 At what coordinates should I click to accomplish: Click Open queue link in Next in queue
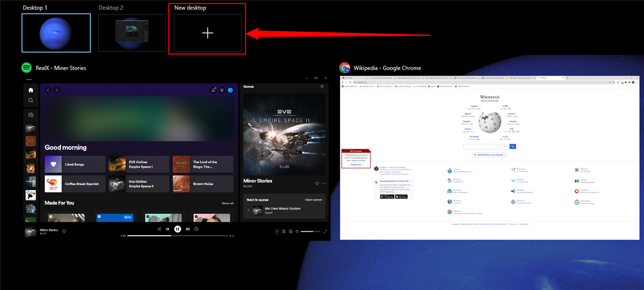point(313,199)
